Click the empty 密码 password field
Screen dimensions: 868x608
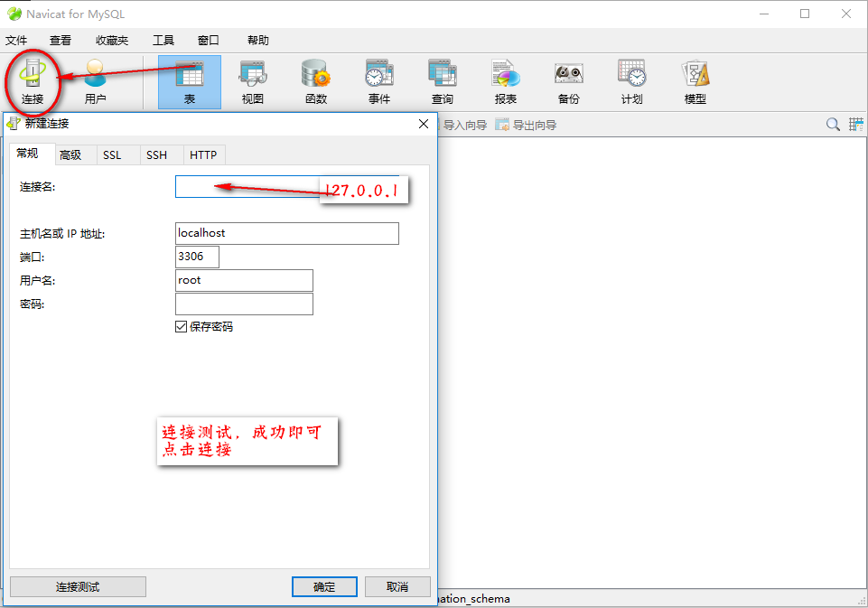[x=244, y=304]
